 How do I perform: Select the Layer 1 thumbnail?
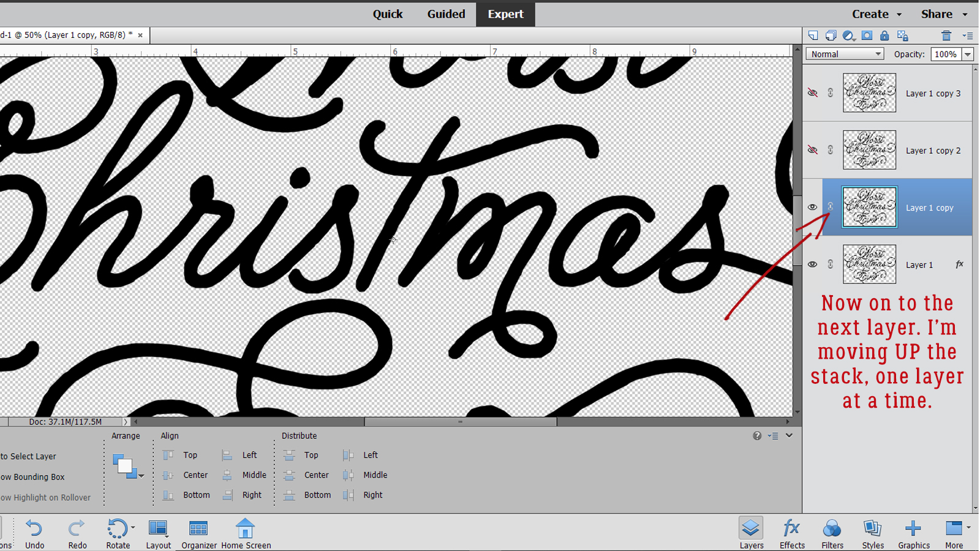[x=869, y=264]
